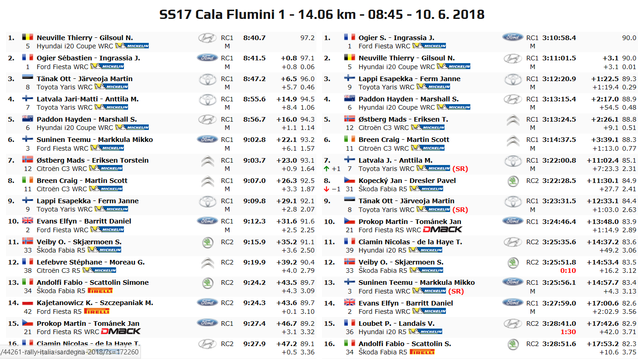
Task: Click Ford logo in Ogier's 3:10:58.4 row
Action: (512, 37)
